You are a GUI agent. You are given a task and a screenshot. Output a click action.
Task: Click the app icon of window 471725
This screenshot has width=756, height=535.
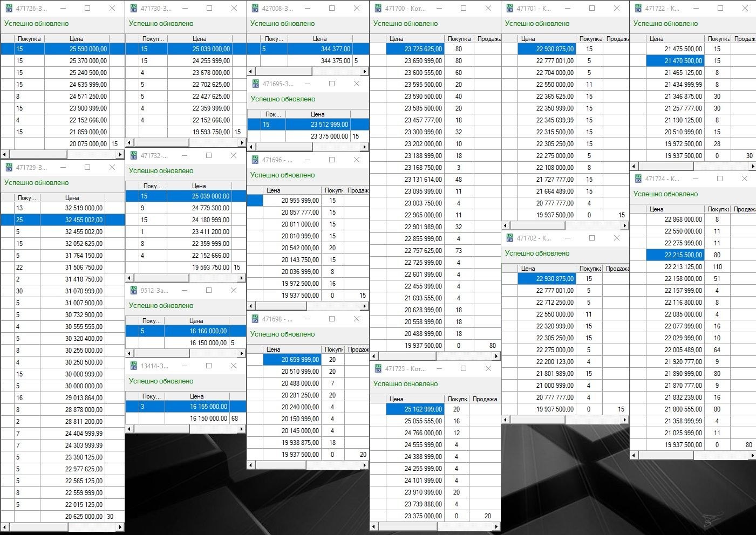pyautogui.click(x=378, y=369)
